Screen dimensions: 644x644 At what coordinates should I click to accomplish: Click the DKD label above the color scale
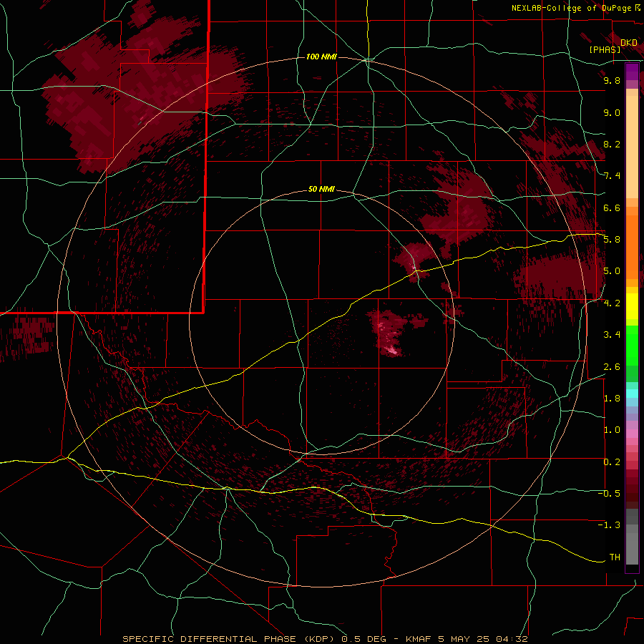(629, 43)
